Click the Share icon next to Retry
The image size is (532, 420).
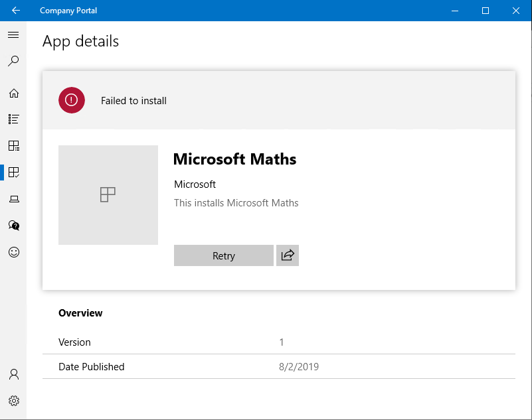[x=288, y=255]
